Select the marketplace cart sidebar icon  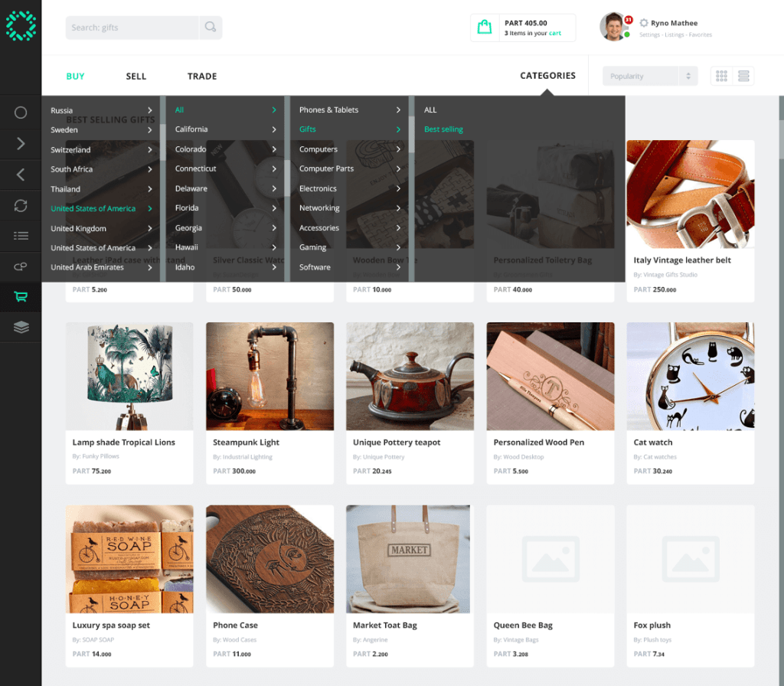(x=21, y=297)
